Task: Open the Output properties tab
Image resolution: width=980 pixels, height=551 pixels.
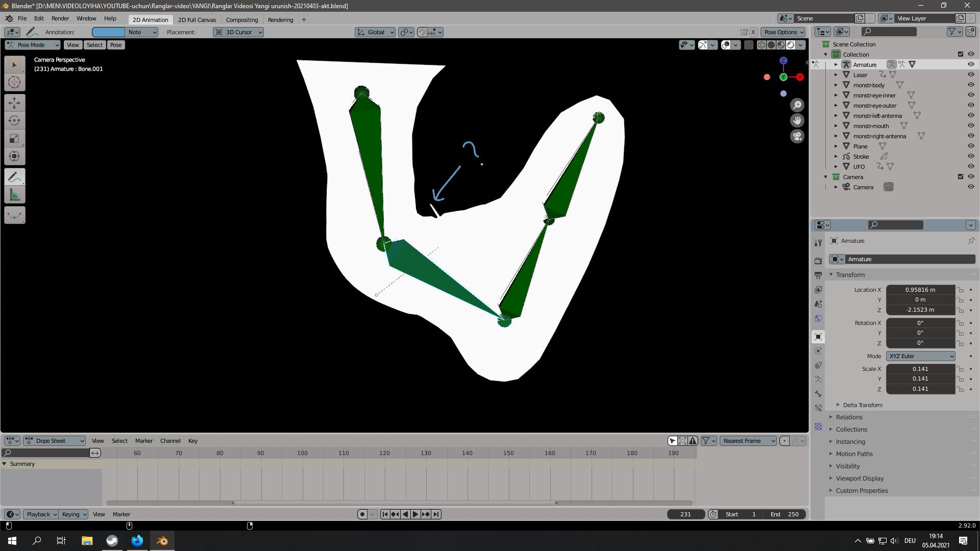Action: tap(818, 275)
